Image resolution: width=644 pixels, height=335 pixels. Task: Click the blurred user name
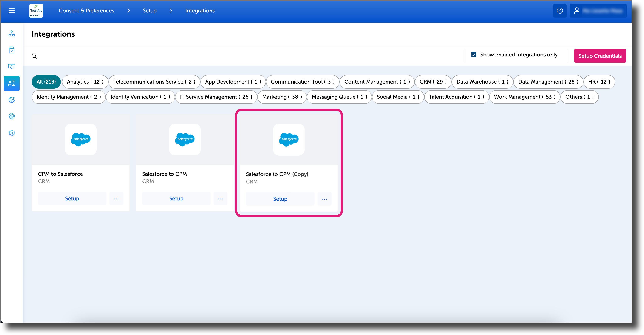click(602, 11)
